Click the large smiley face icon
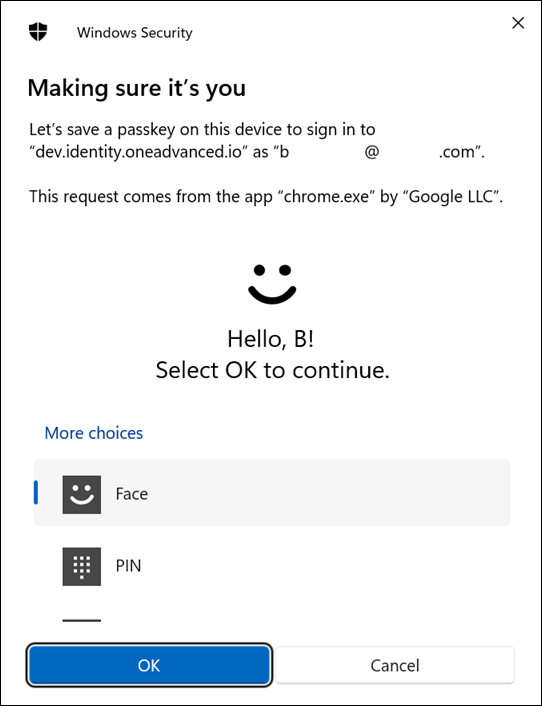 click(272, 284)
